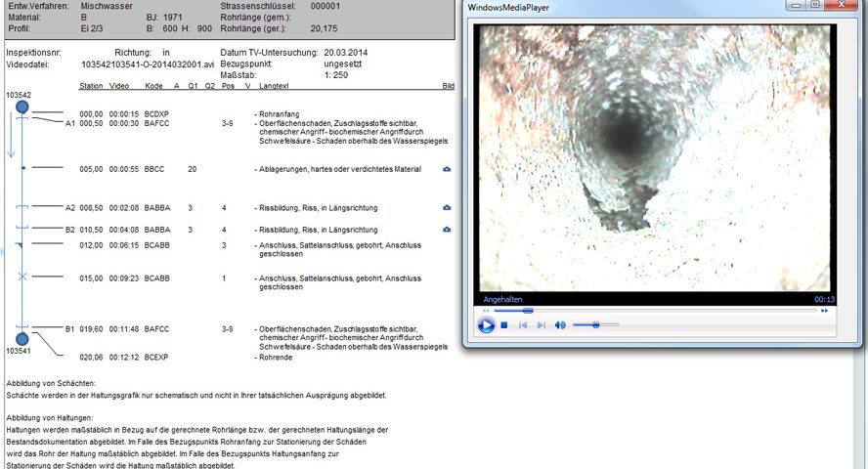Open camera image for station 010,50 crack

pyautogui.click(x=447, y=230)
